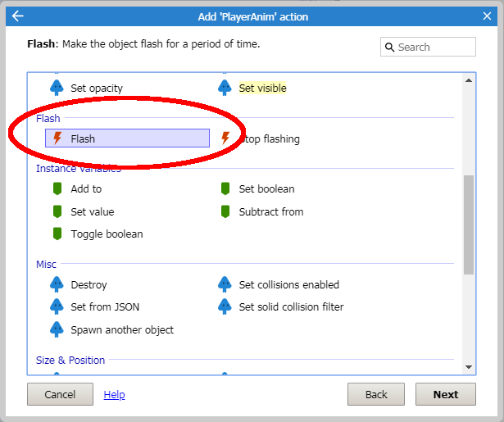Select the Toggle boolean action
This screenshot has width=504, height=422.
(107, 234)
